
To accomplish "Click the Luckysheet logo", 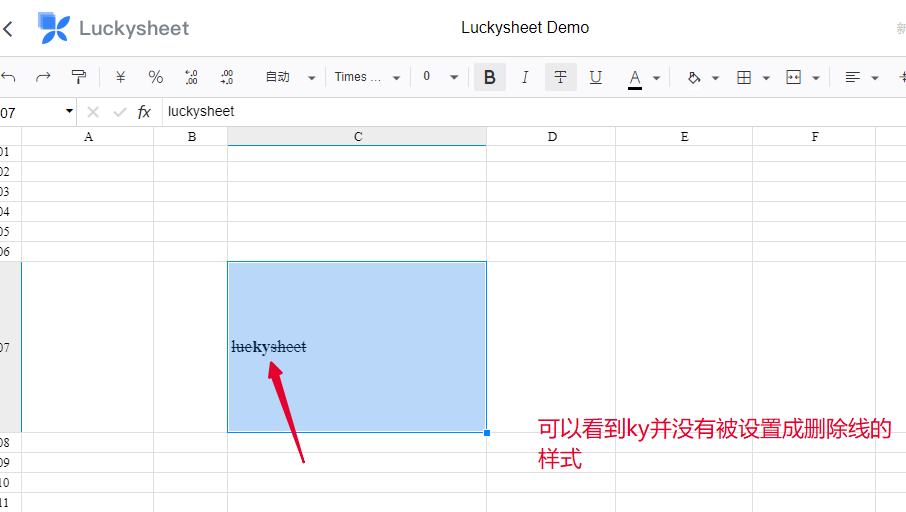I will pos(113,28).
